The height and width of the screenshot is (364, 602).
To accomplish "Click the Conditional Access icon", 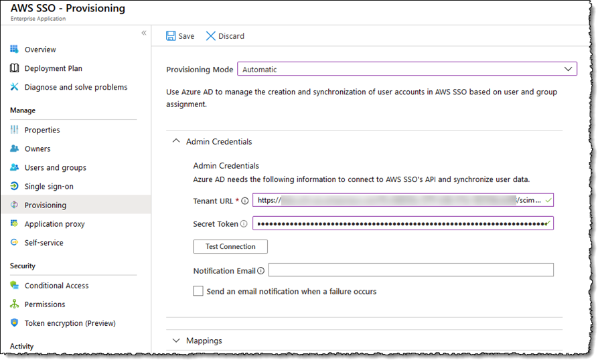I will click(x=14, y=285).
